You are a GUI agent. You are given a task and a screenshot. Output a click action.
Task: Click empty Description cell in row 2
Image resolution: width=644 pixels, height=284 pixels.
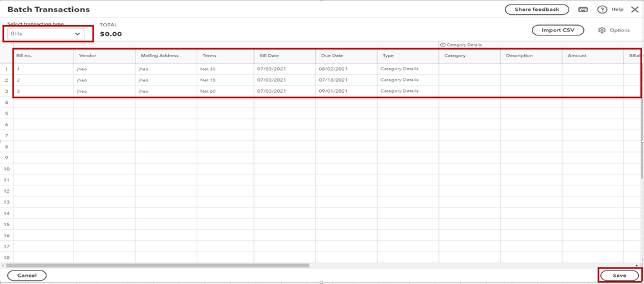point(531,80)
